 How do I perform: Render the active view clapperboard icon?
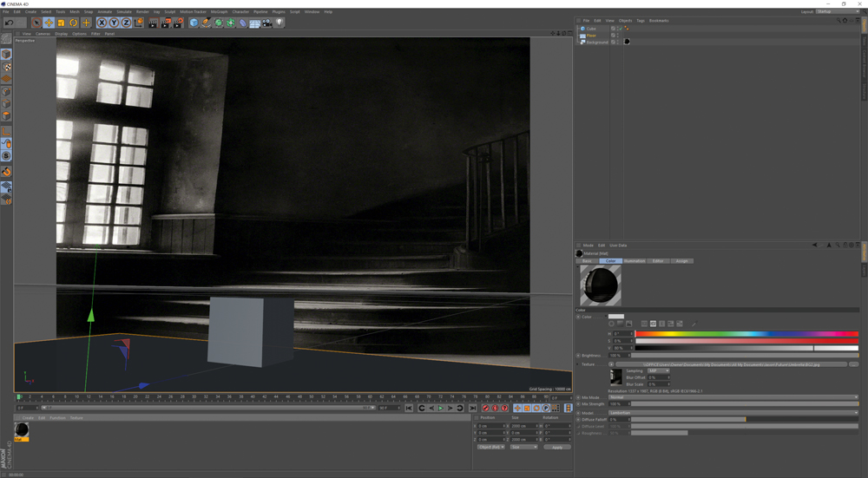coord(153,23)
